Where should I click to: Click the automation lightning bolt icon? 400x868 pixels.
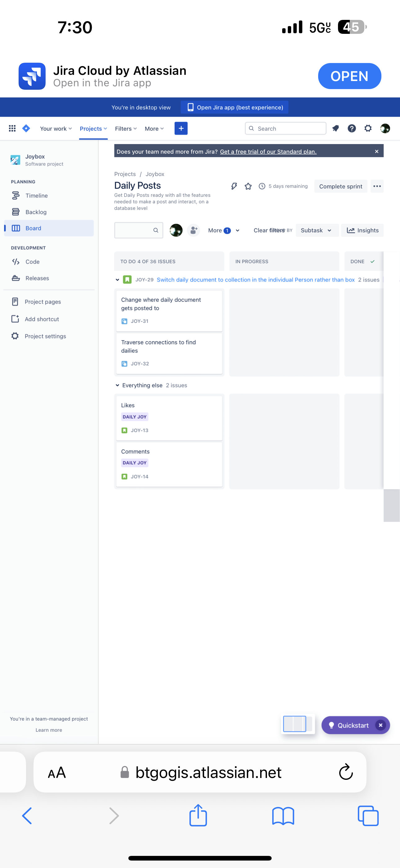pos(234,186)
